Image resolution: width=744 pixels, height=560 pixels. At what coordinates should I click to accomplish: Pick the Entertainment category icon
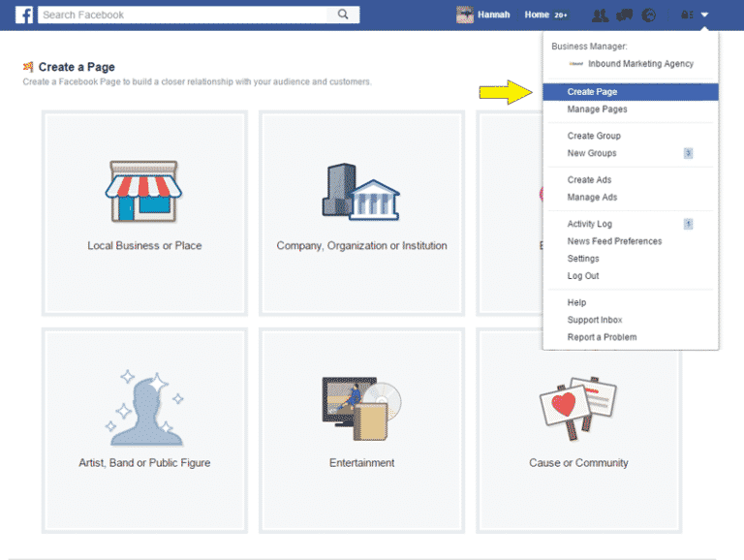(361, 408)
